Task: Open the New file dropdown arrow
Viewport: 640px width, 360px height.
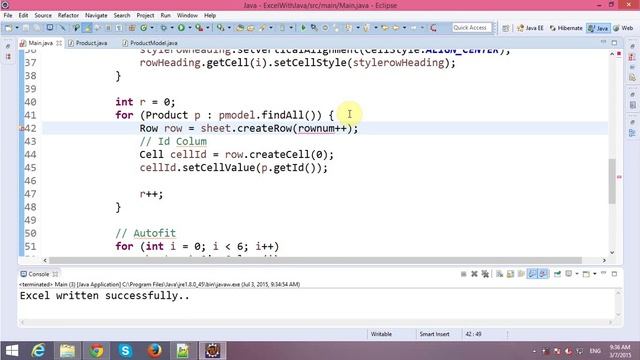Action: 17,28
